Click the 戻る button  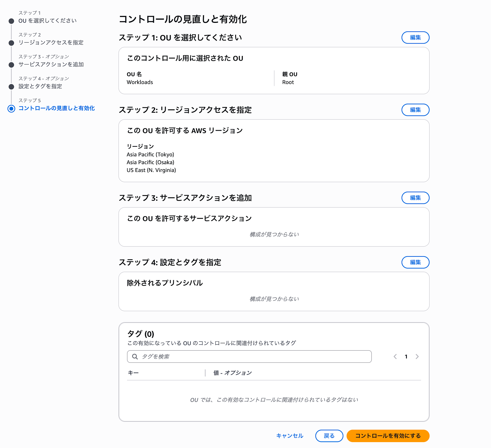(x=329, y=436)
